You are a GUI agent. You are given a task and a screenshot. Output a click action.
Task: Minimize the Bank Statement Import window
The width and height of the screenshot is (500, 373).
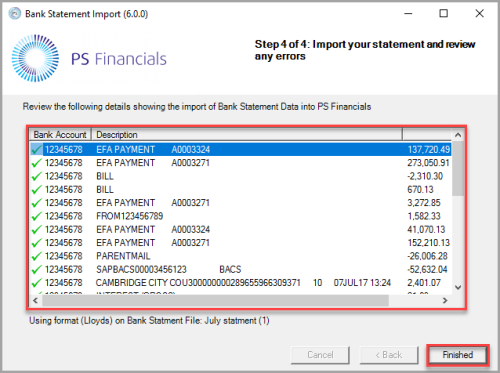408,14
